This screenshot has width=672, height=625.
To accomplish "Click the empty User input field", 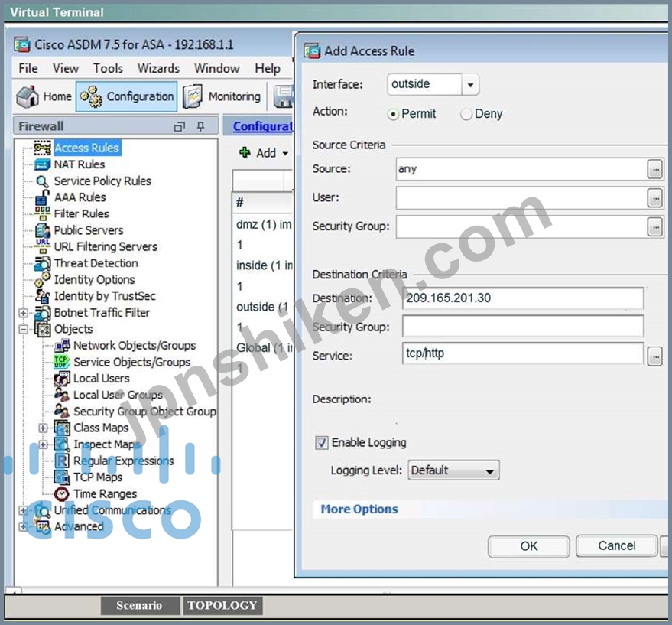I will (521, 198).
